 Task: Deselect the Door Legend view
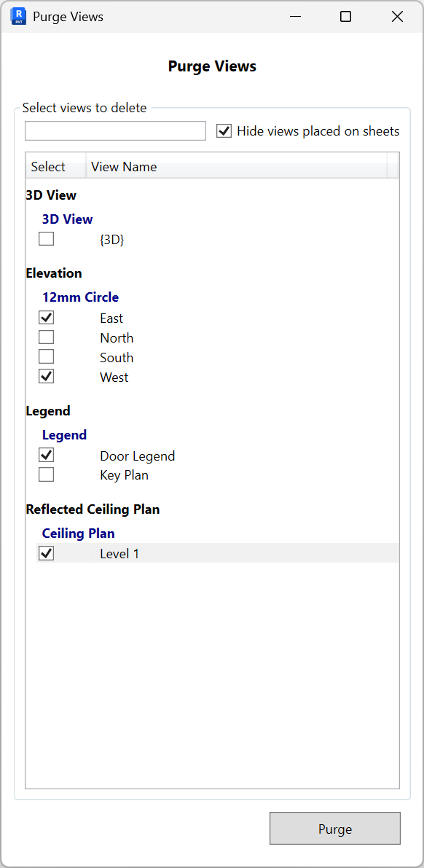pos(46,455)
